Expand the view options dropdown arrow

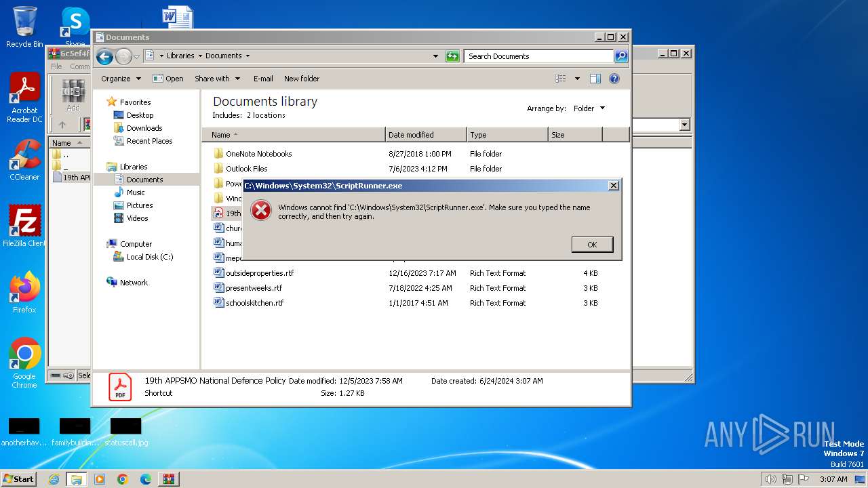(577, 79)
